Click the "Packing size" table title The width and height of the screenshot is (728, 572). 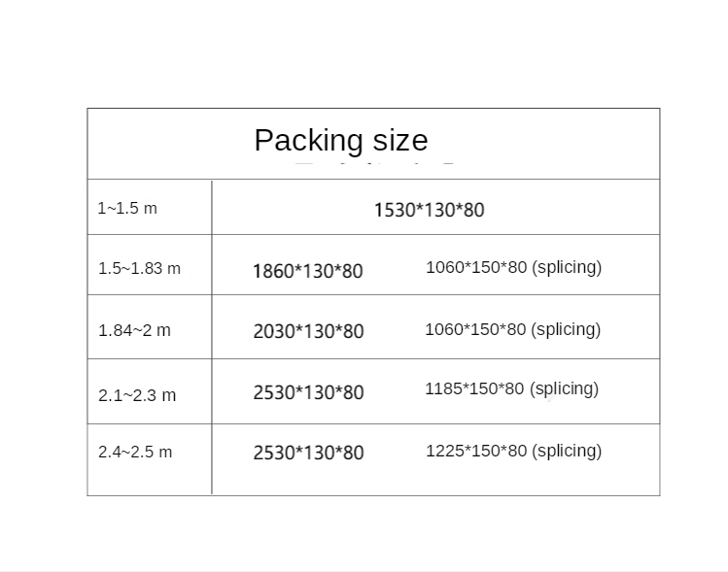click(x=340, y=141)
